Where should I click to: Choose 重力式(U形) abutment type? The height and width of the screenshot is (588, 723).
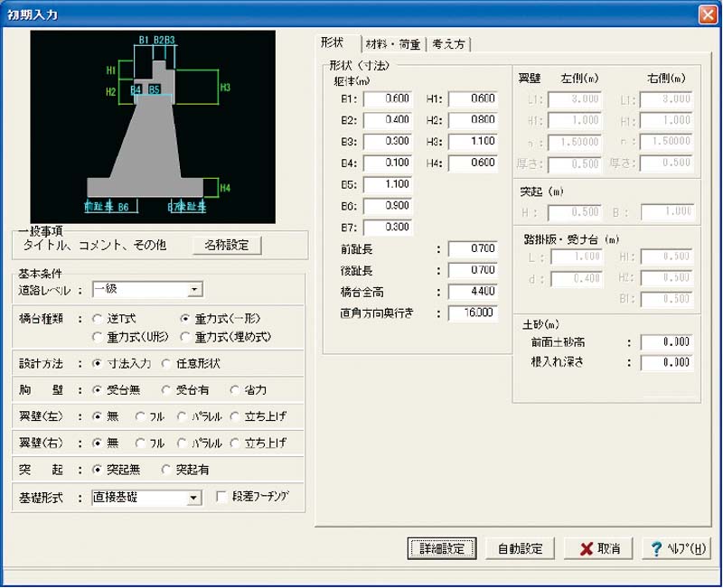pyautogui.click(x=98, y=337)
